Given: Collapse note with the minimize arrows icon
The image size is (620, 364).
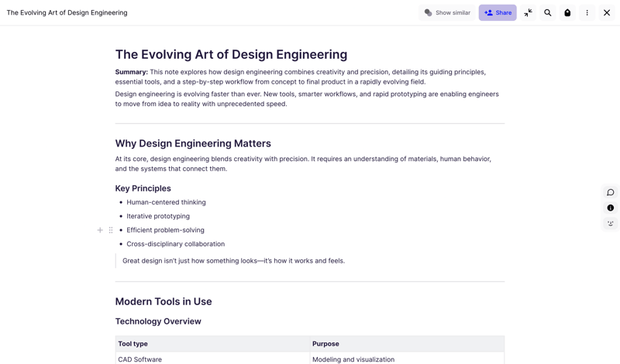Looking at the screenshot, I should coord(528,13).
